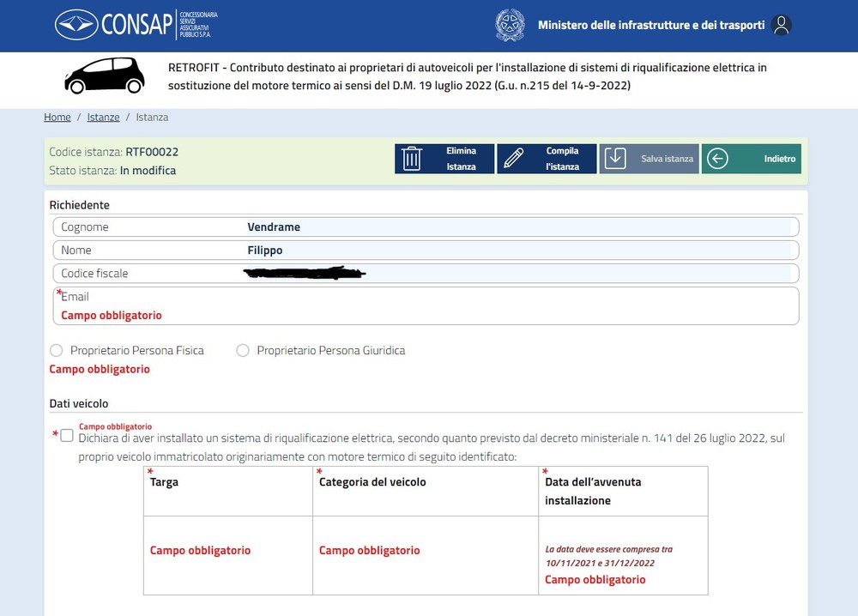The width and height of the screenshot is (858, 616).
Task: Click the black car retrofit icon
Action: 105,75
